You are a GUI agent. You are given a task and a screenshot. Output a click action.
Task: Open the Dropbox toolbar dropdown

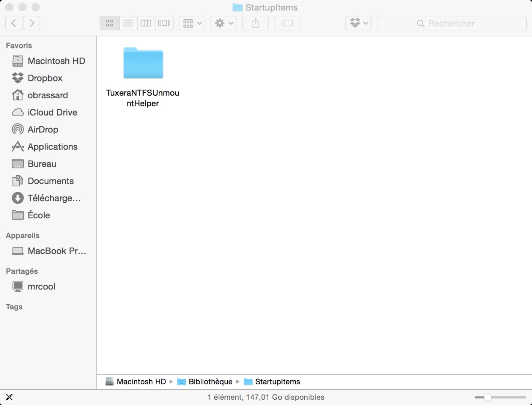pyautogui.click(x=359, y=23)
